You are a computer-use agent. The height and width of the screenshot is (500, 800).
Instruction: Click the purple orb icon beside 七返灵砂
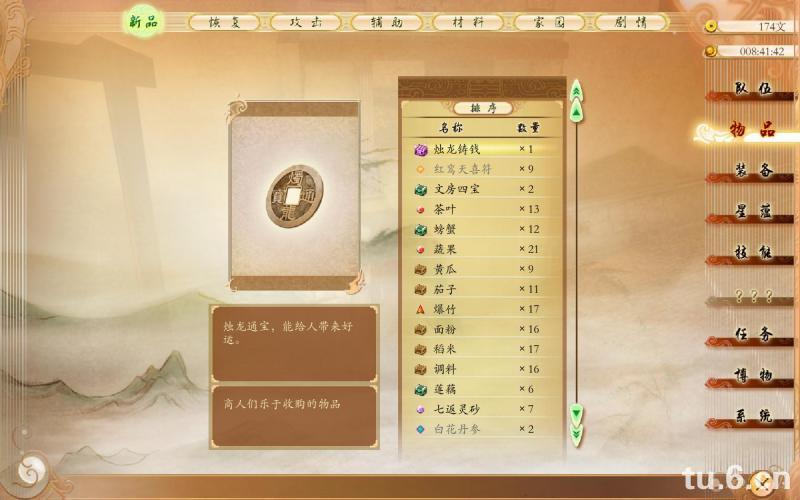coord(420,409)
